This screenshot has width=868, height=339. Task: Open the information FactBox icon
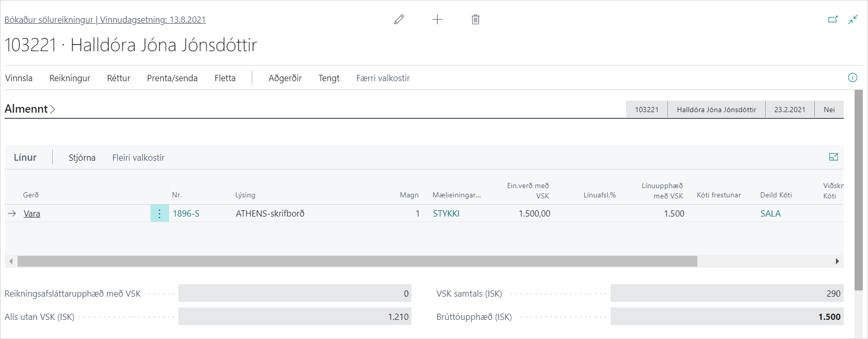click(852, 78)
